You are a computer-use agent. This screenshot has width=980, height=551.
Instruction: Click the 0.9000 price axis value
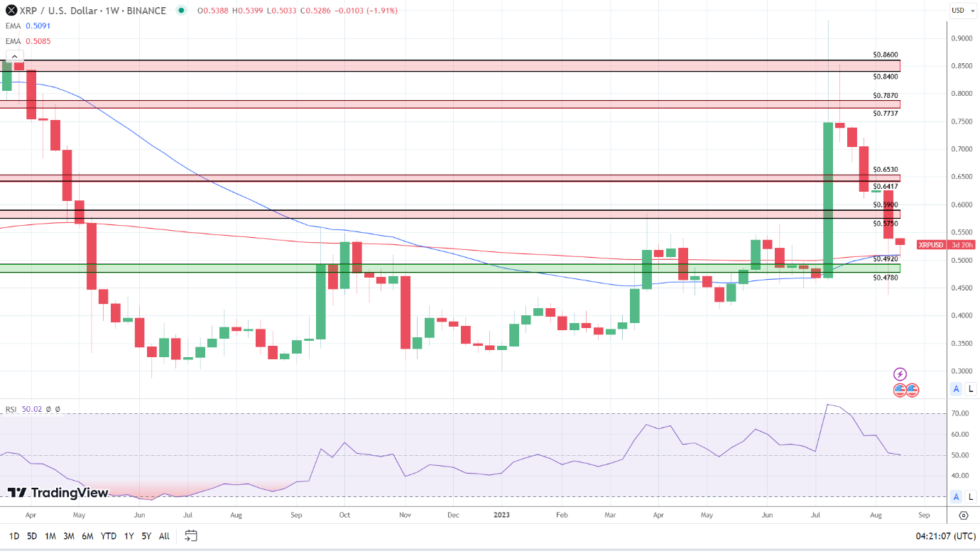click(963, 38)
